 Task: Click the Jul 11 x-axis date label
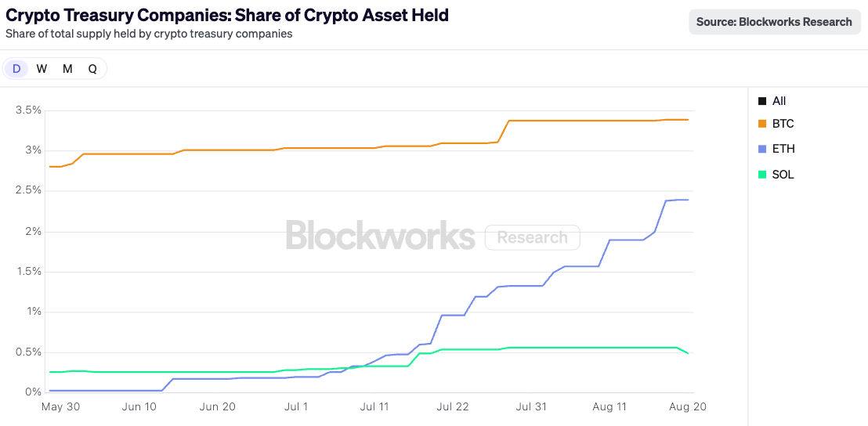pyautogui.click(x=374, y=406)
